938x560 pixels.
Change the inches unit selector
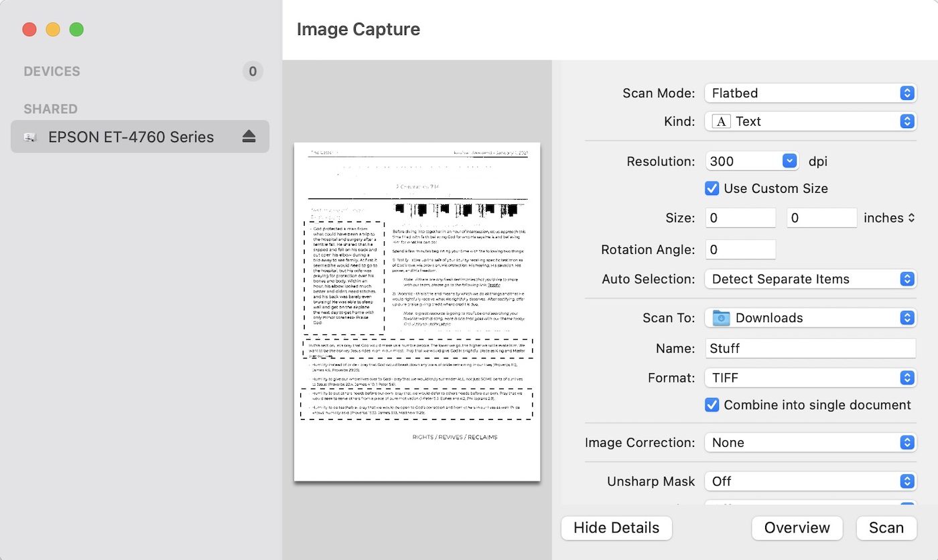(889, 218)
